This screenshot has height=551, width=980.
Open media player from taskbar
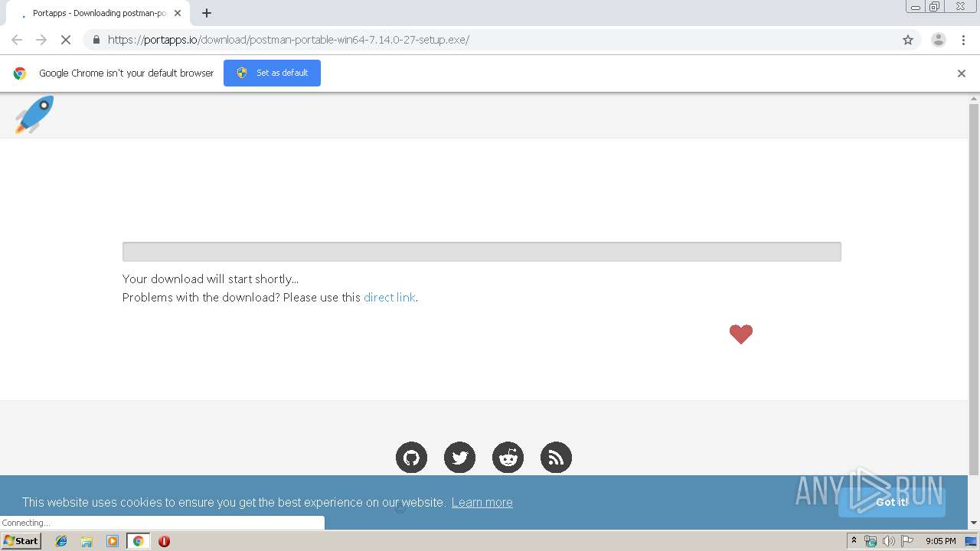[x=113, y=541]
